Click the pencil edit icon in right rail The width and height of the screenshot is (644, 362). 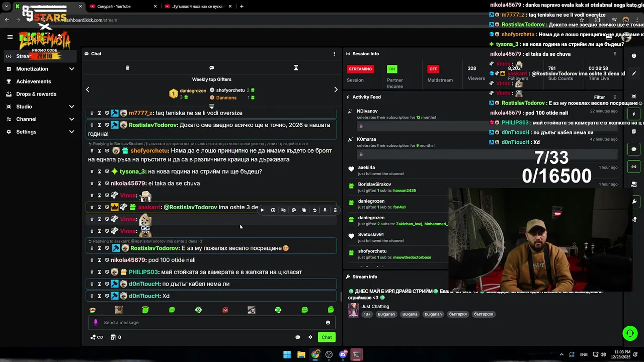pos(634,73)
